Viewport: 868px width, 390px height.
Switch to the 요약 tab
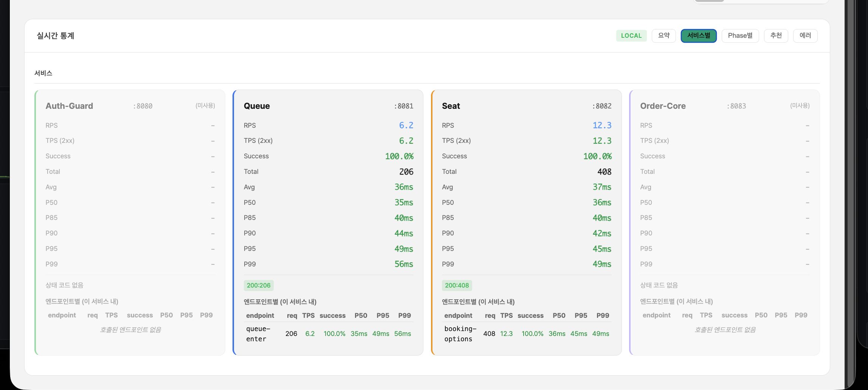click(x=663, y=36)
